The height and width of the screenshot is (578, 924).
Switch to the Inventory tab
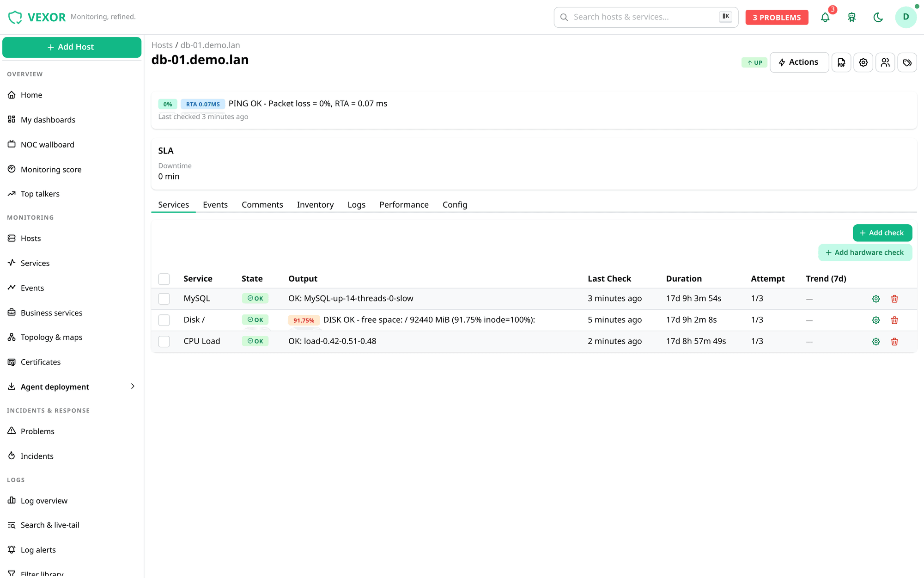pyautogui.click(x=315, y=204)
